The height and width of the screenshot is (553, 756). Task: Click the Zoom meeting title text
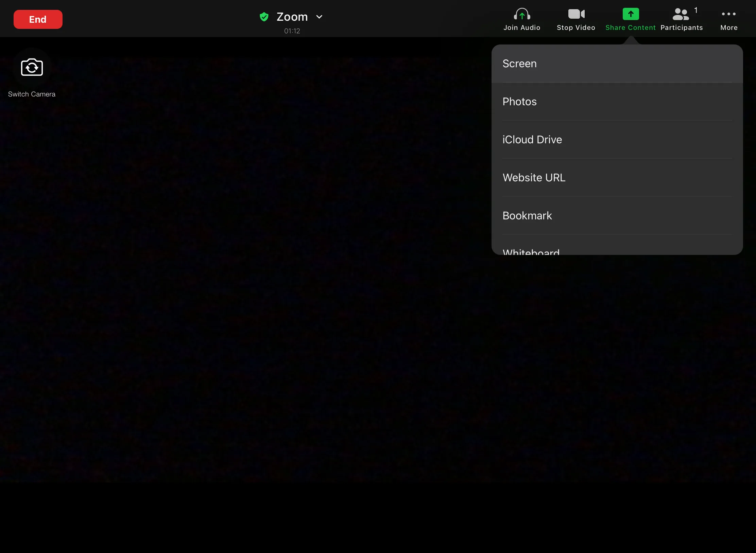pyautogui.click(x=292, y=17)
